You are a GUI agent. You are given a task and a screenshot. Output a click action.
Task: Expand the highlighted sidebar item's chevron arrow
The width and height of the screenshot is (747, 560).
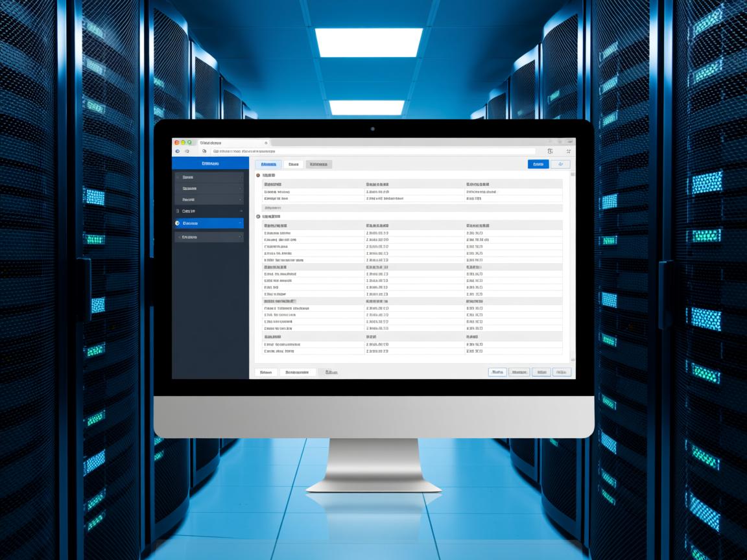pos(241,223)
